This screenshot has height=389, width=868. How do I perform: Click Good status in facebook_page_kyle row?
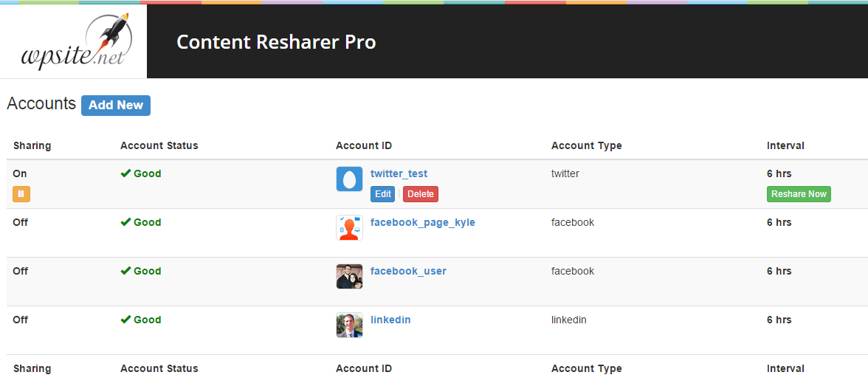pos(140,222)
